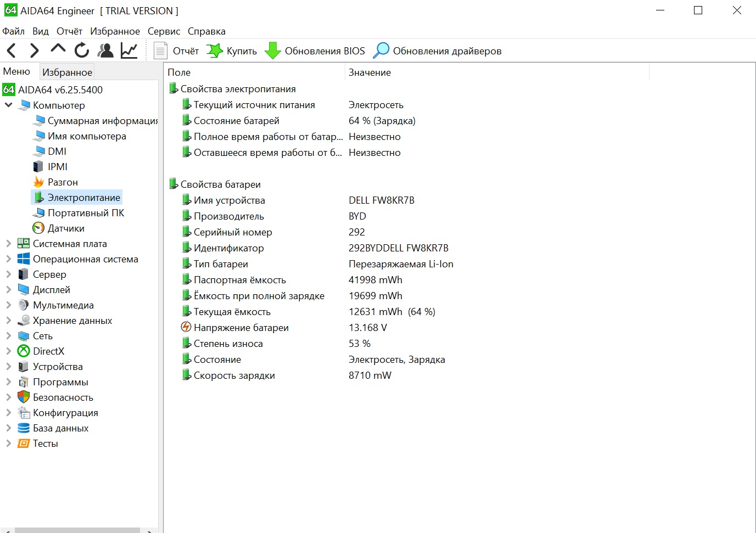Click the Дисплей monitor icon

click(x=24, y=289)
